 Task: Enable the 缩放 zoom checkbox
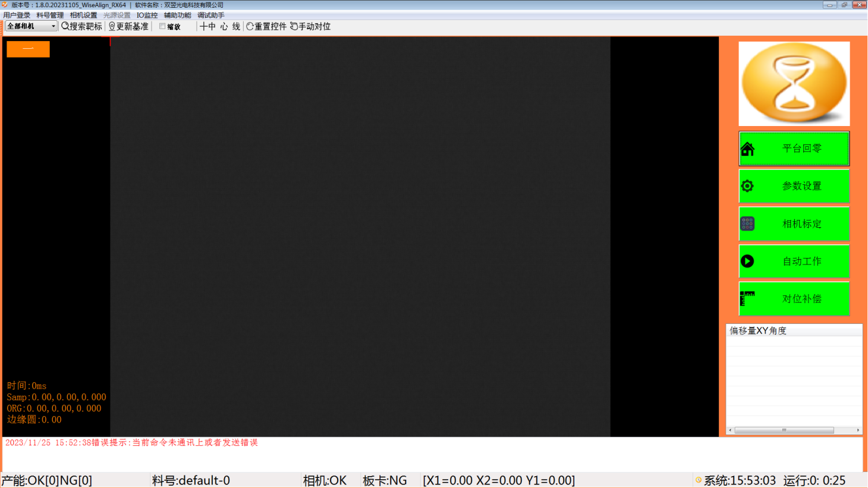[x=162, y=26]
